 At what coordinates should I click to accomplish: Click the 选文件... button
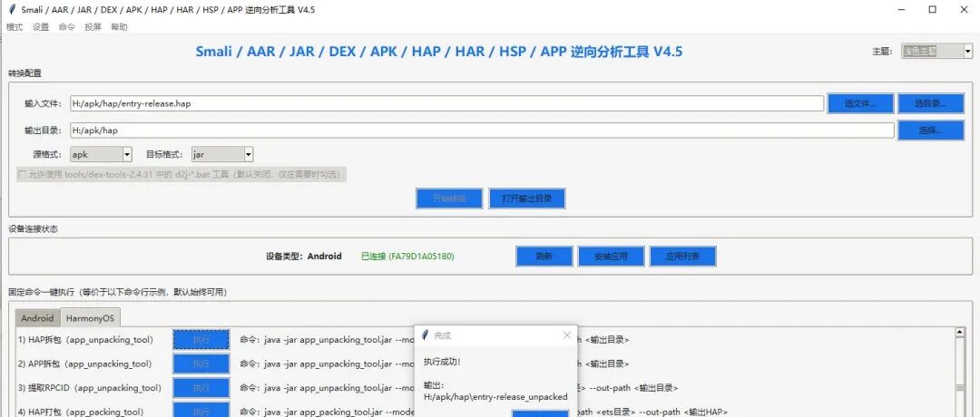coord(860,103)
